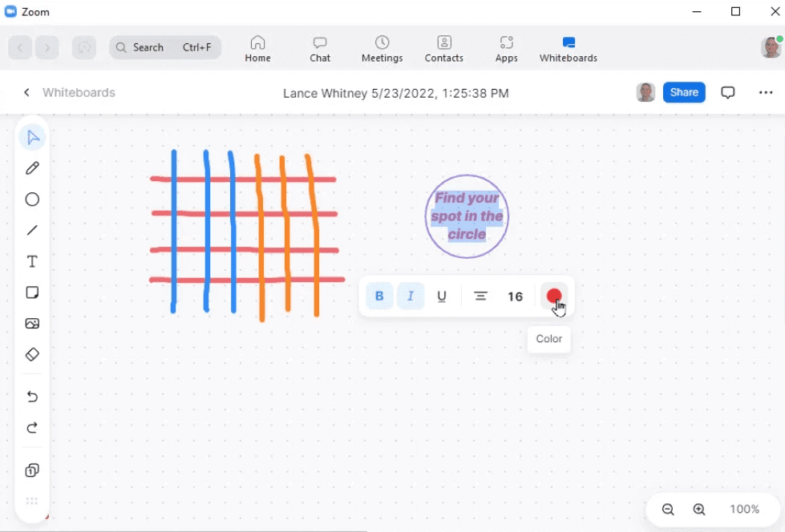Insert an image onto whiteboard

tap(33, 324)
